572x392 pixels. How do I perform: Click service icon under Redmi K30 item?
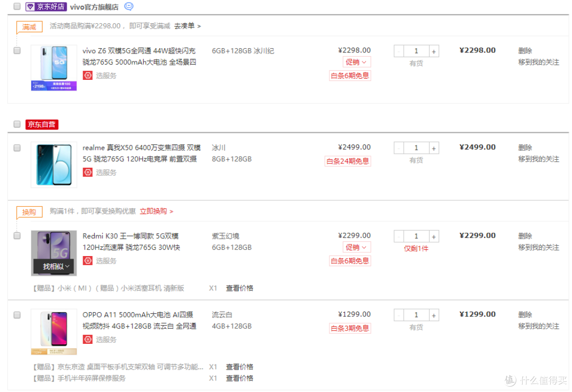(87, 261)
